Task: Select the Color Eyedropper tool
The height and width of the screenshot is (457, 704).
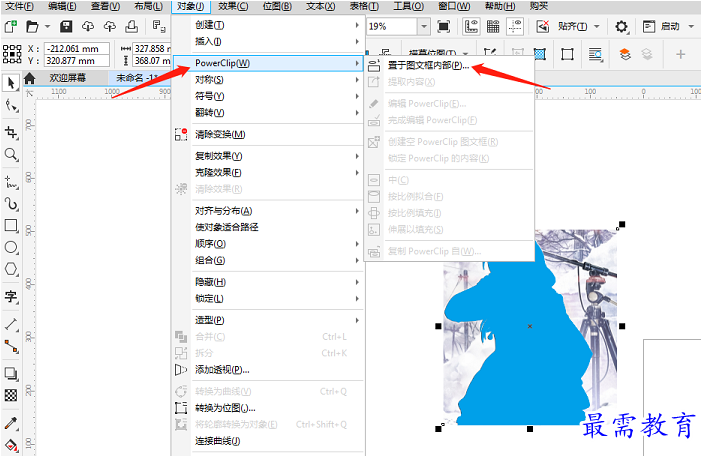Action: point(11,423)
